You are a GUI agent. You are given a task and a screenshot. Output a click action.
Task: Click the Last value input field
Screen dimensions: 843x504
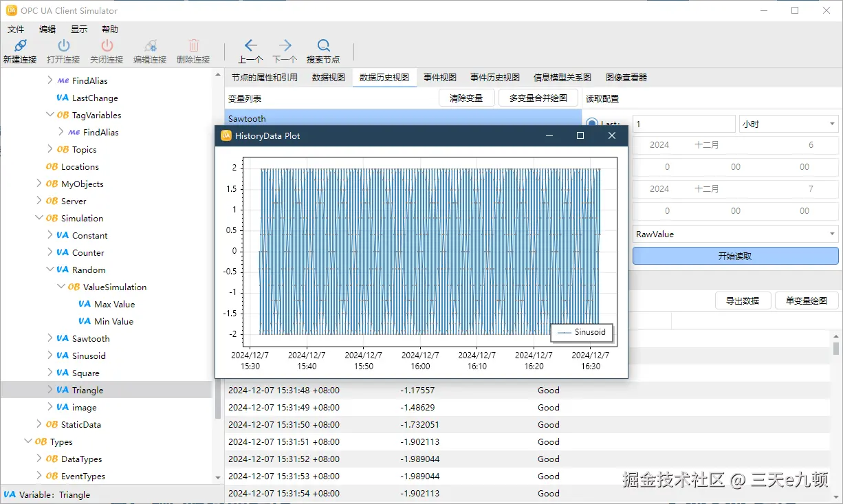[x=684, y=124]
